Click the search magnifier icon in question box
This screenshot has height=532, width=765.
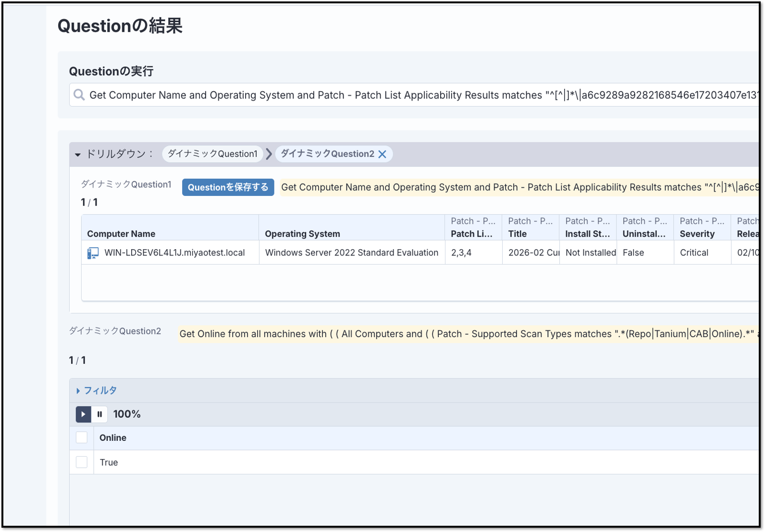79,95
